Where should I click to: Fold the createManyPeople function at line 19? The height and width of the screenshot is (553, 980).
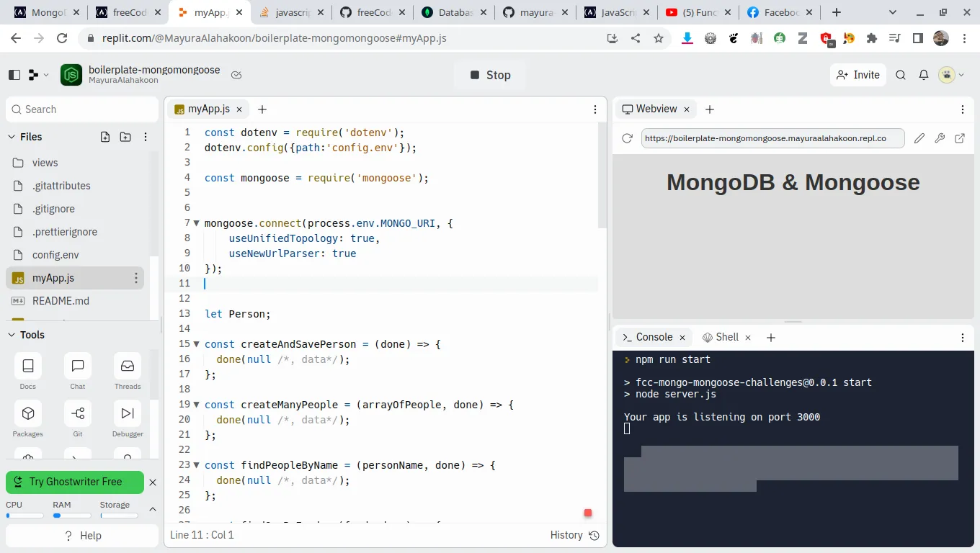point(196,405)
